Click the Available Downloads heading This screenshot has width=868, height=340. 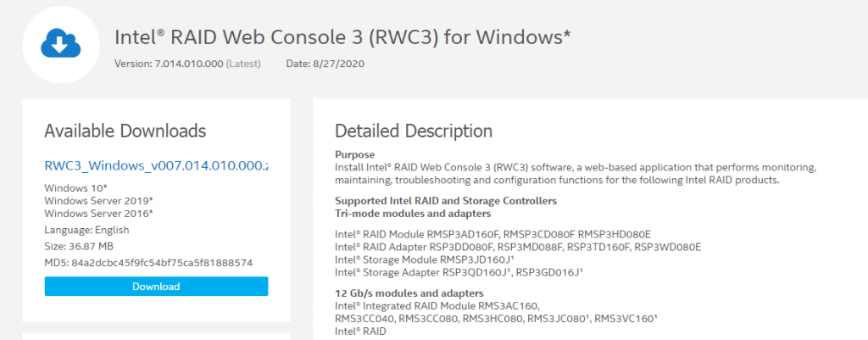click(125, 131)
